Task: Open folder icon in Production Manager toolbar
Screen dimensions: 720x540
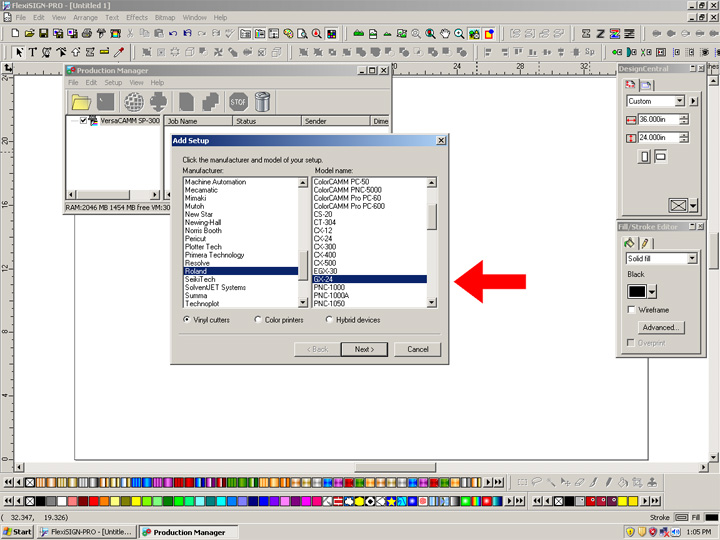Action: tap(81, 101)
